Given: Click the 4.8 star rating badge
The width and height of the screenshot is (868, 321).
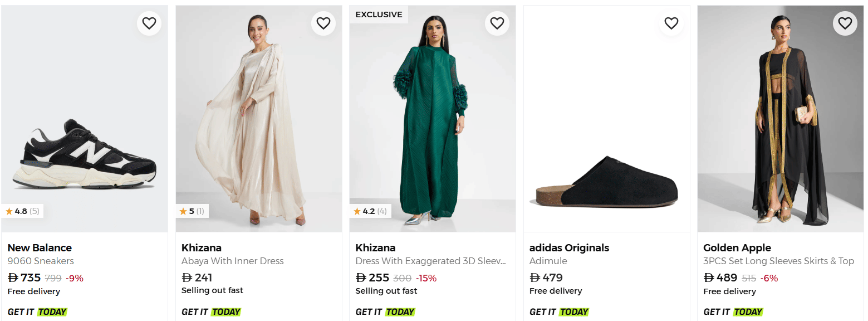Looking at the screenshot, I should tap(22, 211).
